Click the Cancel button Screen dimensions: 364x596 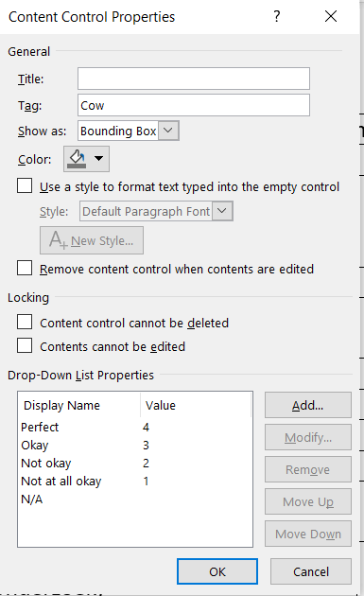311,571
